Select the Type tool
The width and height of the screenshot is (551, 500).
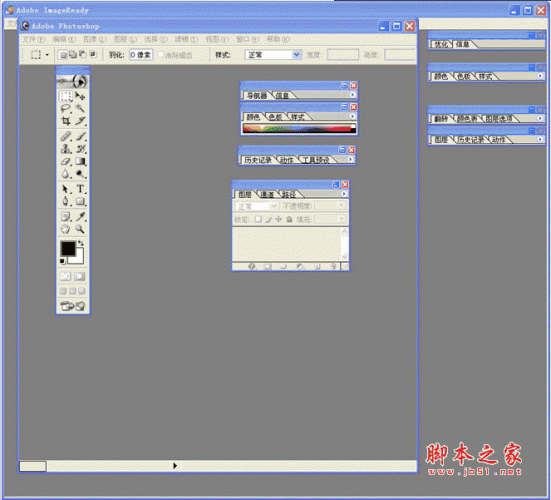coord(80,189)
